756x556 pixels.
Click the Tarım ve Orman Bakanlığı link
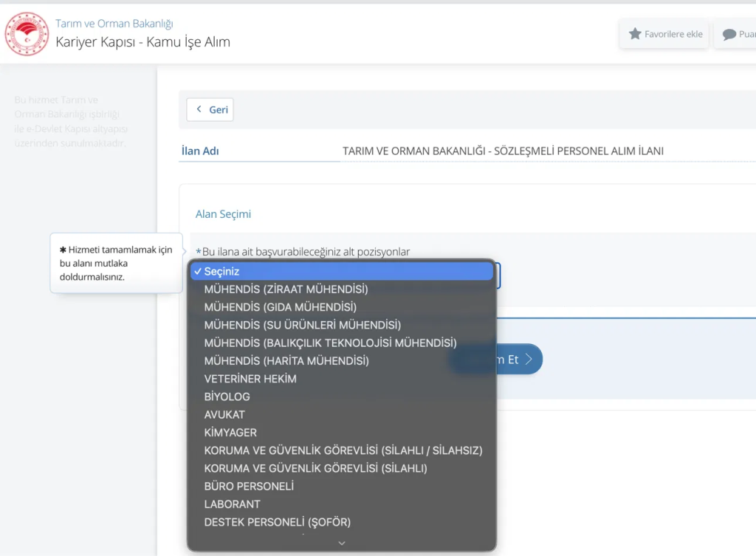pos(114,23)
